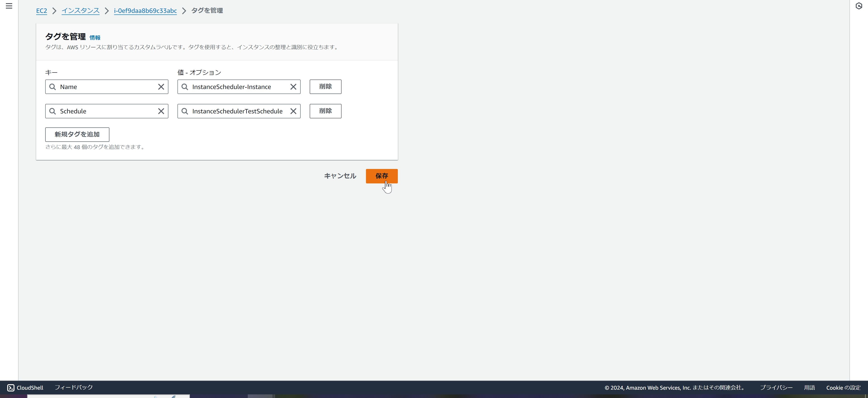Open the hamburger navigation menu

tap(9, 6)
